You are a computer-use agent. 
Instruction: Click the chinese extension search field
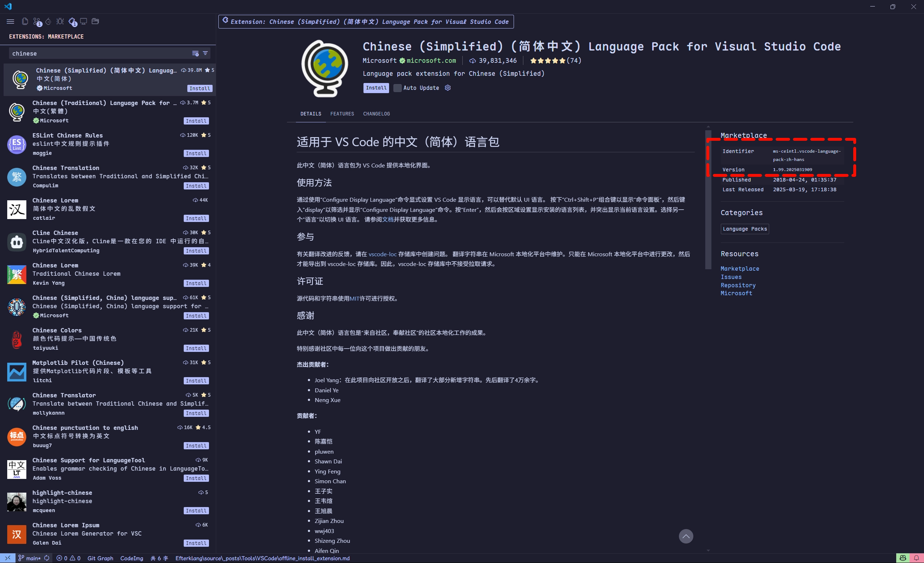(x=99, y=53)
